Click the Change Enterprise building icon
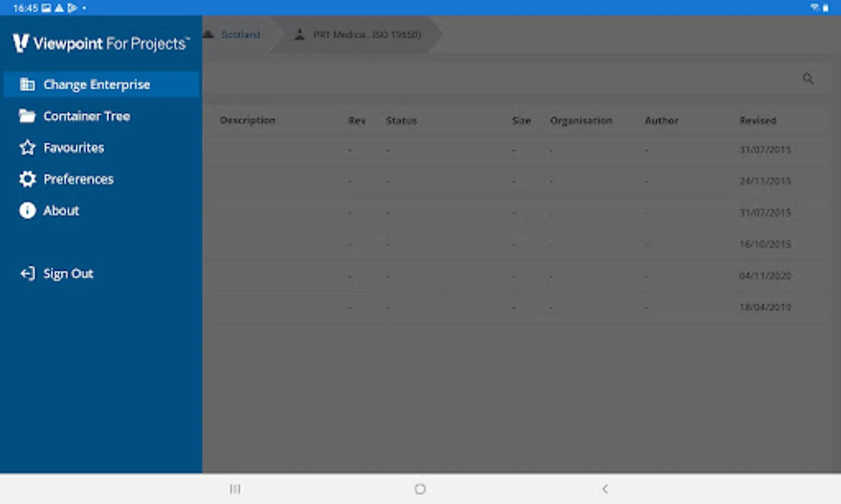Image resolution: width=841 pixels, height=504 pixels. [x=27, y=85]
